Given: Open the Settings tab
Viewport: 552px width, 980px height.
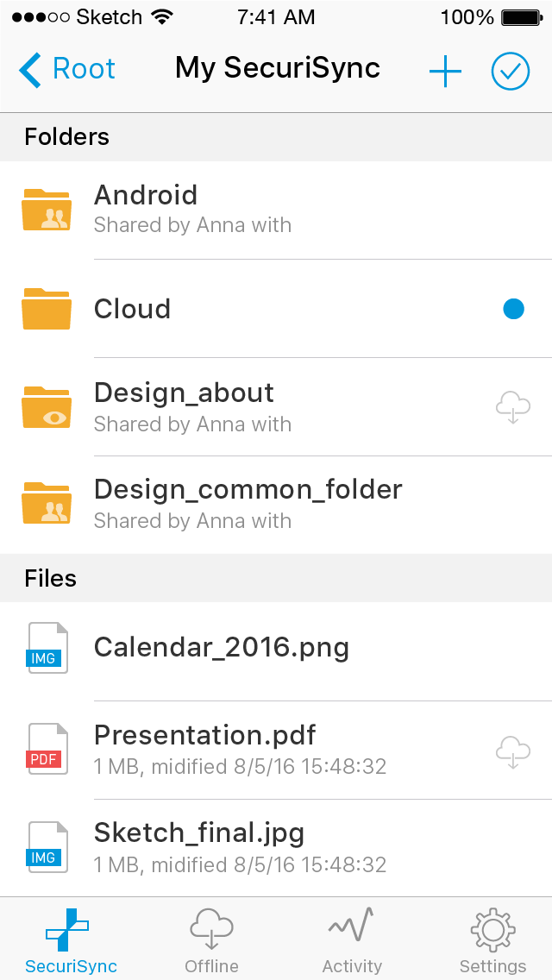Looking at the screenshot, I should 492,940.
